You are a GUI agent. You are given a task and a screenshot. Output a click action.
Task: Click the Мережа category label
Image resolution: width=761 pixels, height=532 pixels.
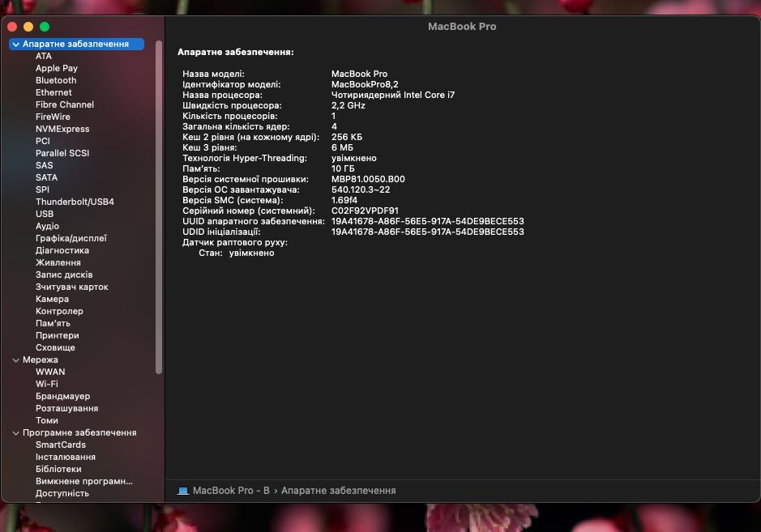point(41,360)
